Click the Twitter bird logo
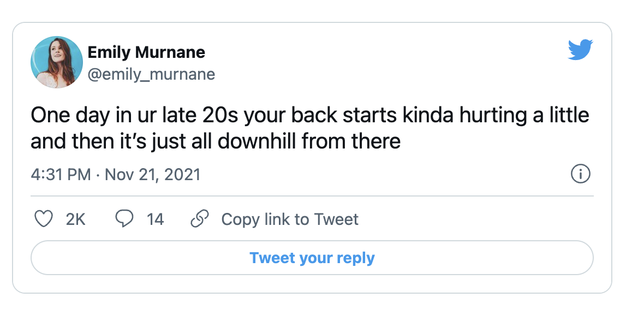 click(580, 50)
